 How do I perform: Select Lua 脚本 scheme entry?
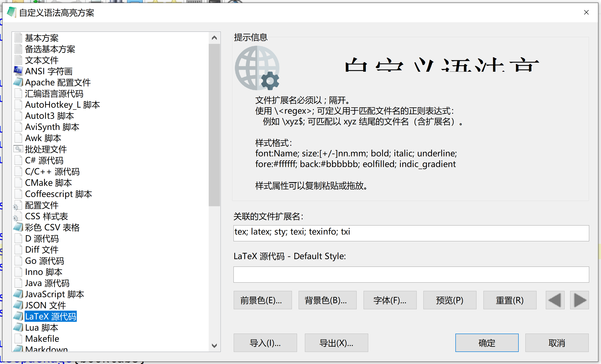click(42, 328)
